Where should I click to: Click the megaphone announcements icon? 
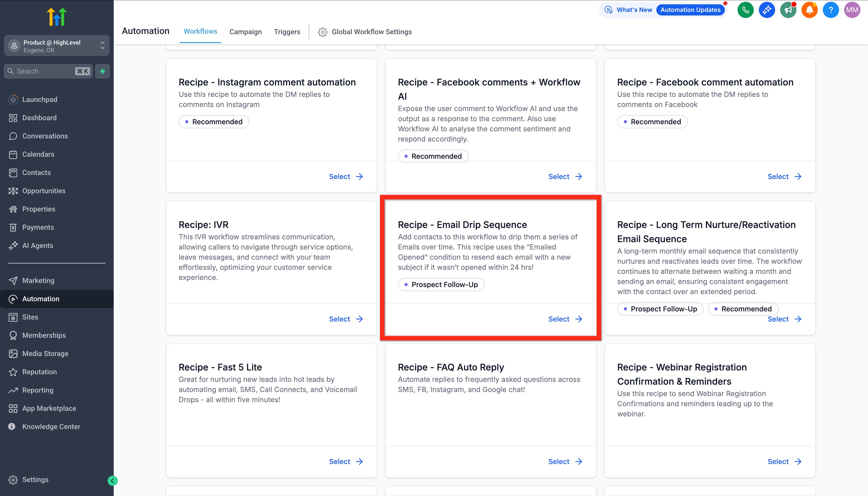(x=788, y=10)
